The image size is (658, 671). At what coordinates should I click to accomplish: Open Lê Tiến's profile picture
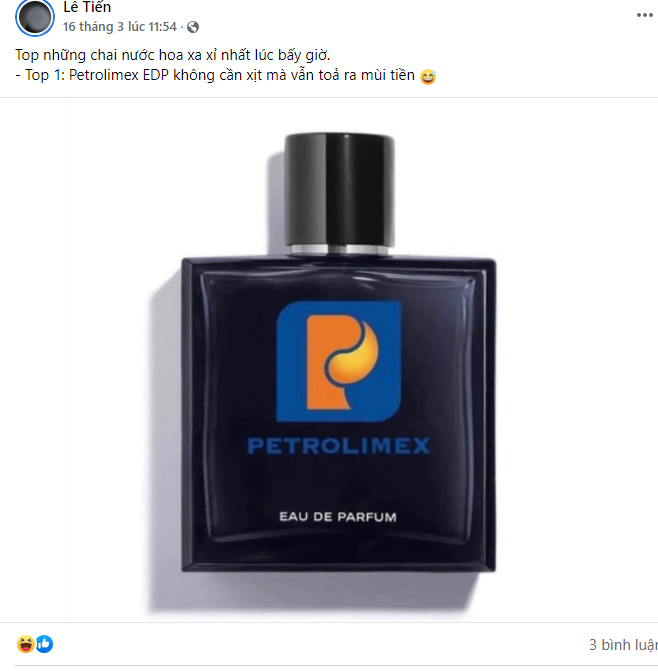[35, 18]
